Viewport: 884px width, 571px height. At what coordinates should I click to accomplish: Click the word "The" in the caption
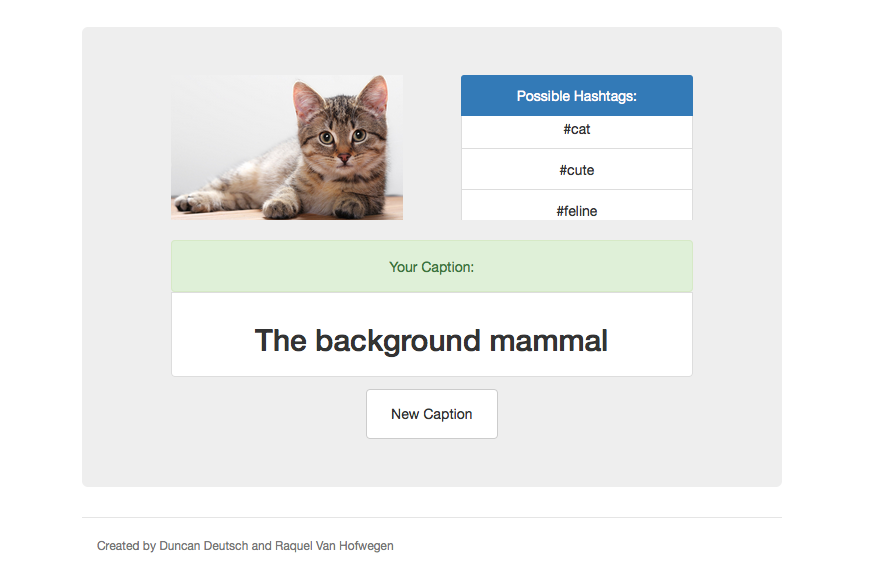[280, 341]
